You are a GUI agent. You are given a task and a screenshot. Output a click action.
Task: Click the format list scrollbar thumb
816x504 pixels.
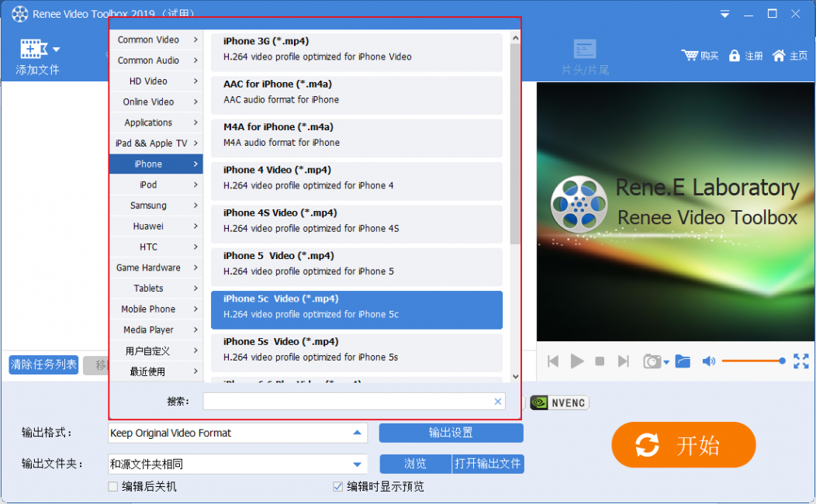[515, 143]
